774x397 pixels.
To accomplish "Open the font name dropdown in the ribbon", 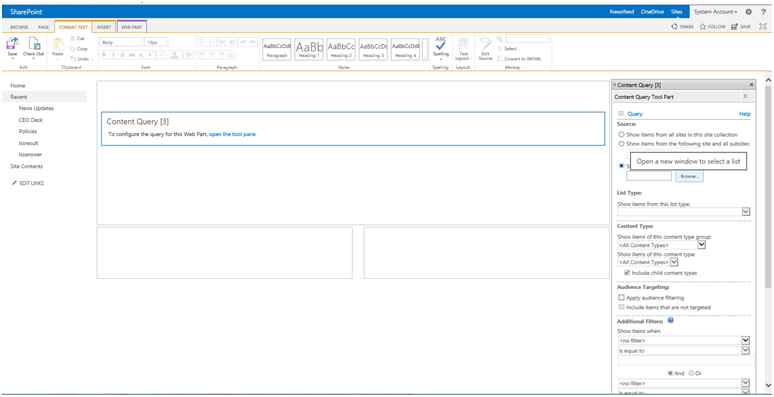I will click(122, 43).
